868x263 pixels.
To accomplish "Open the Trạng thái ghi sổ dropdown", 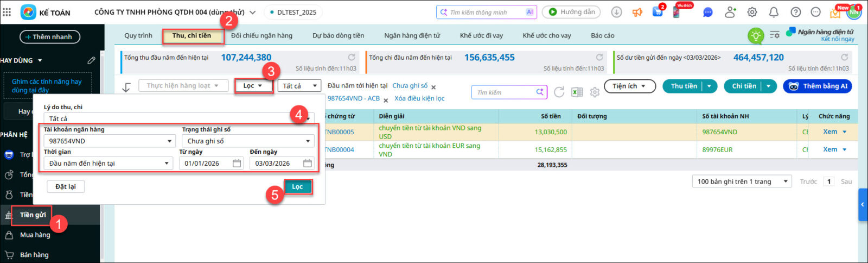I will tap(308, 141).
